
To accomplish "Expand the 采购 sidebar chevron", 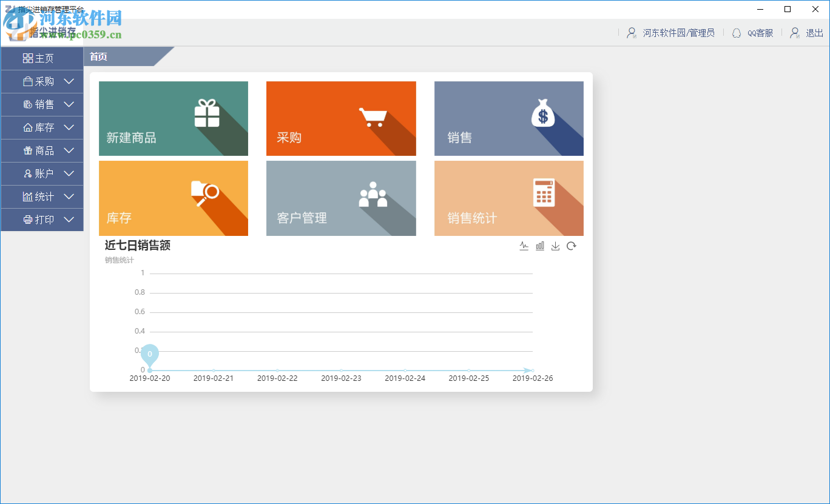I will pos(69,81).
